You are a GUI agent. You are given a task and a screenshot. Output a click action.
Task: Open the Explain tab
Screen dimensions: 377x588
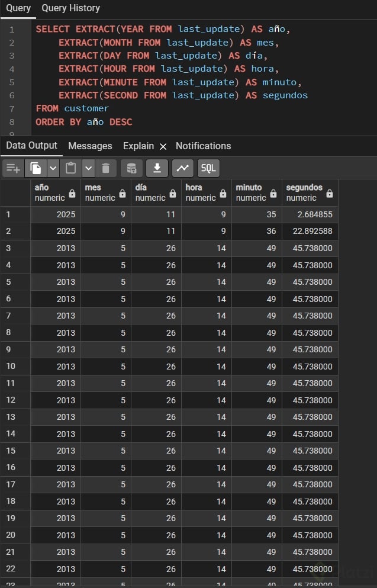tap(138, 146)
